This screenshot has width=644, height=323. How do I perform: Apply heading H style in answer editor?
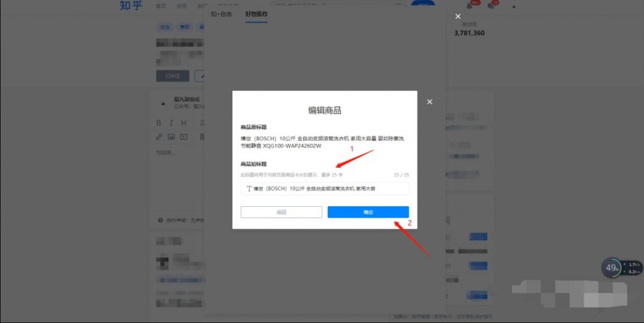click(x=184, y=123)
